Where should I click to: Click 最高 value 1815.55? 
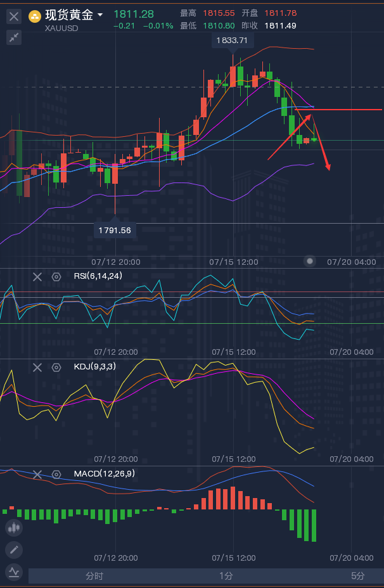pos(219,13)
